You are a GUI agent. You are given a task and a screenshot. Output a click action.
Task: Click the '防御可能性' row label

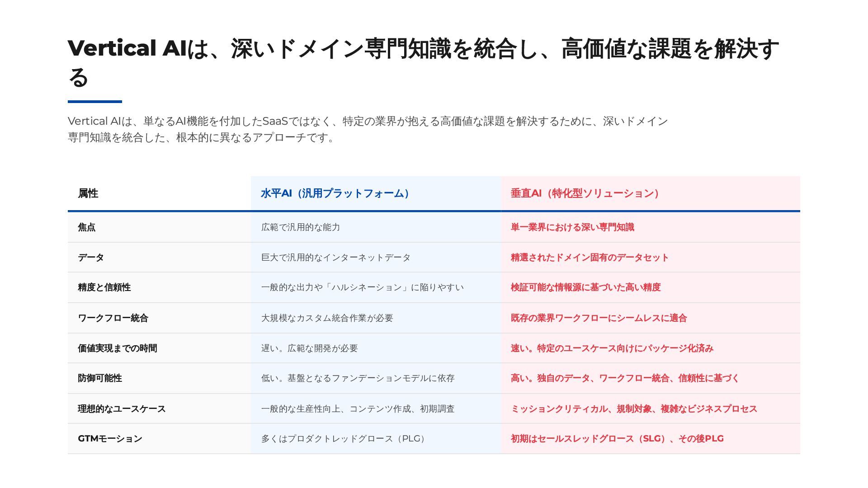tap(100, 378)
